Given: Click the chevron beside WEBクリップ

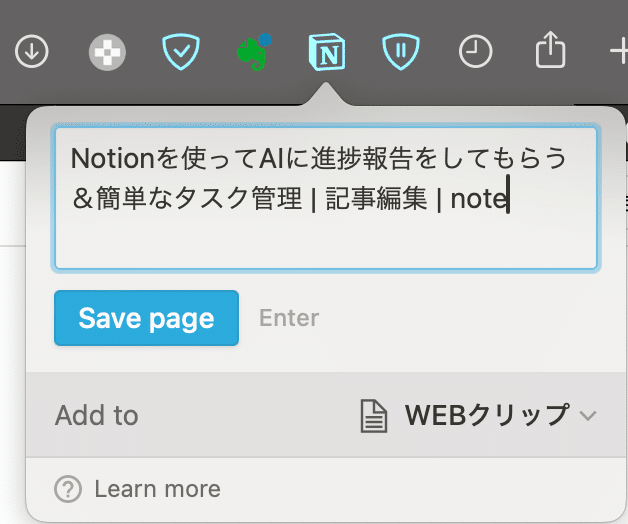Looking at the screenshot, I should pyautogui.click(x=588, y=416).
